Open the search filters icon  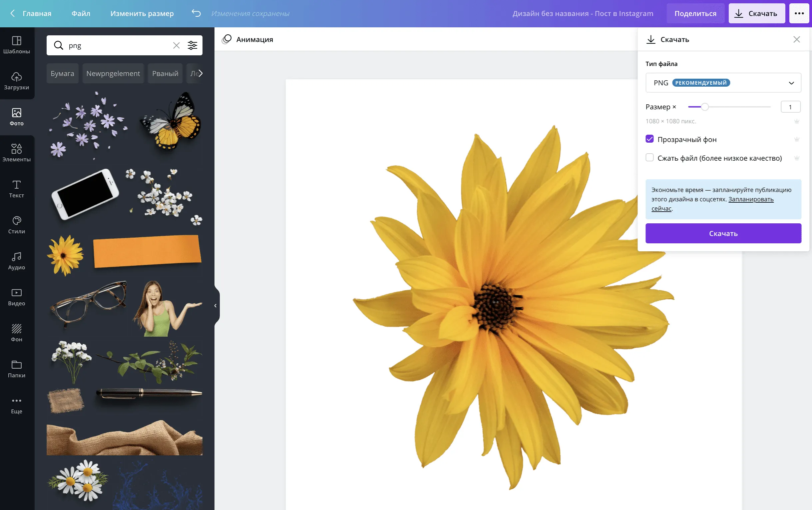193,45
